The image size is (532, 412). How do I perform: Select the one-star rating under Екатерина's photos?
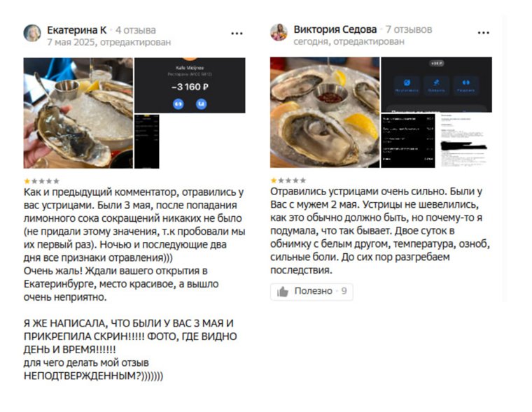click(27, 181)
